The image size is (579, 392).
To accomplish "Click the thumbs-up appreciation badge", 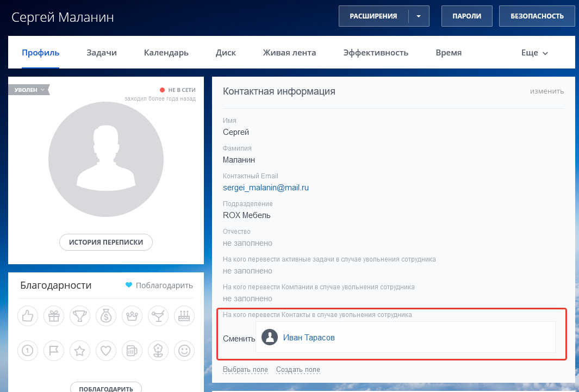I will pos(28,315).
